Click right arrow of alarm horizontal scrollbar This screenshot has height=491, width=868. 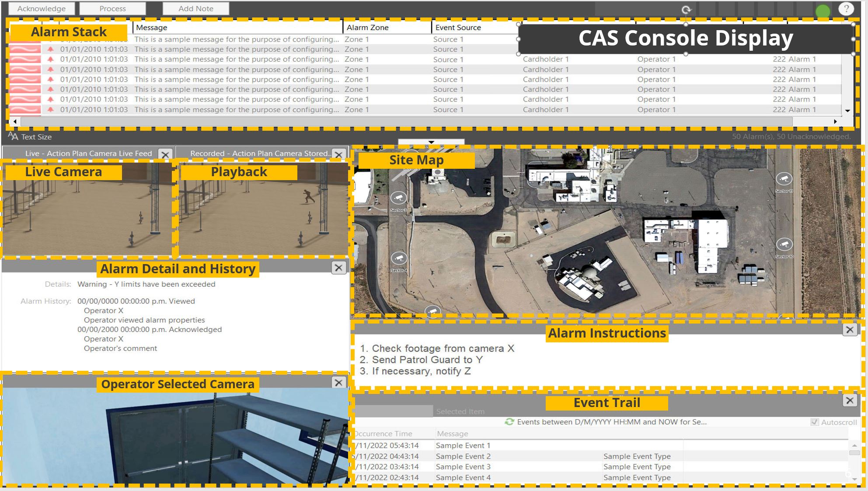click(835, 122)
